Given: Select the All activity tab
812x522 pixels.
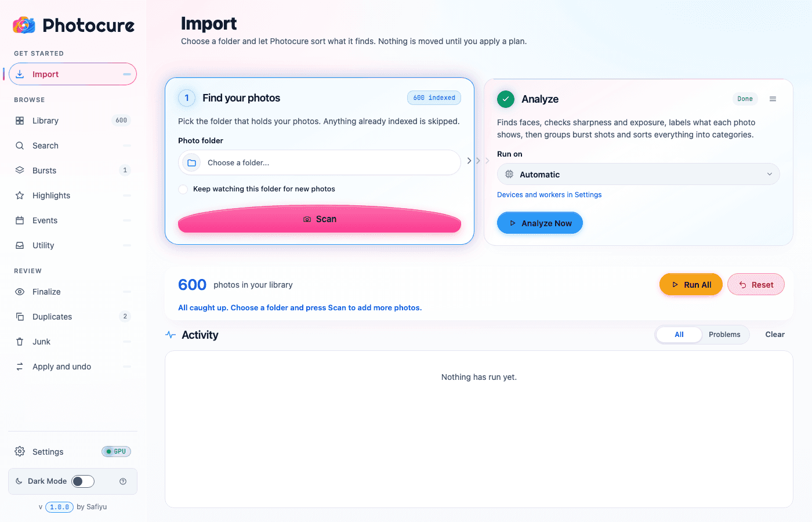Looking at the screenshot, I should (x=679, y=335).
